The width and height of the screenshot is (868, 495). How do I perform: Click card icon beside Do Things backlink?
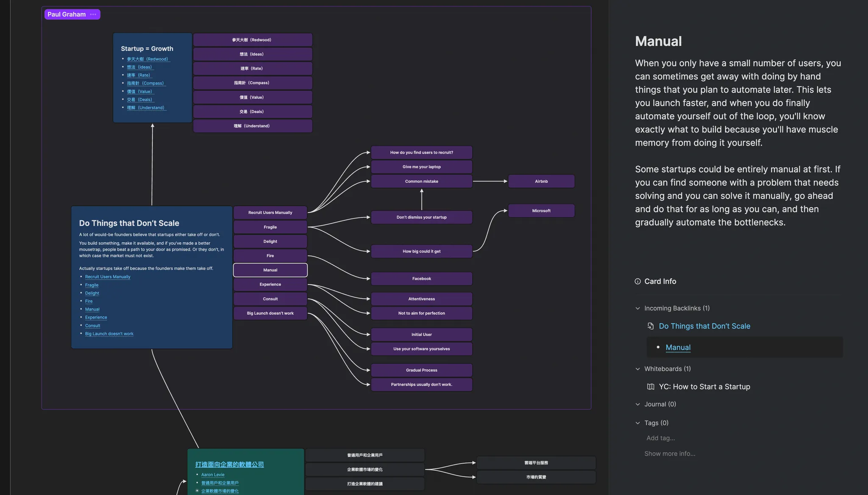coord(651,326)
